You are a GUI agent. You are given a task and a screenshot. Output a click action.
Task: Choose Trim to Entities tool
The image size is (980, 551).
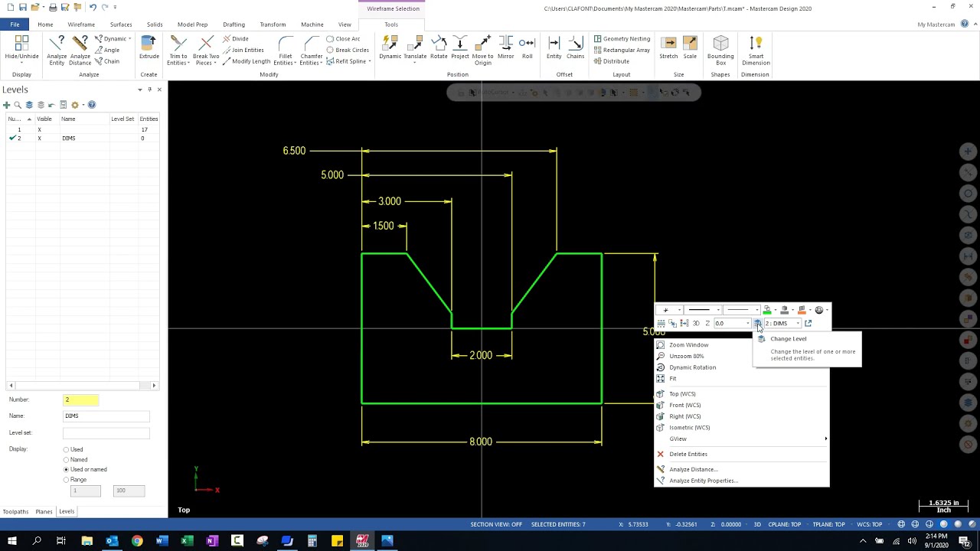pyautogui.click(x=178, y=50)
